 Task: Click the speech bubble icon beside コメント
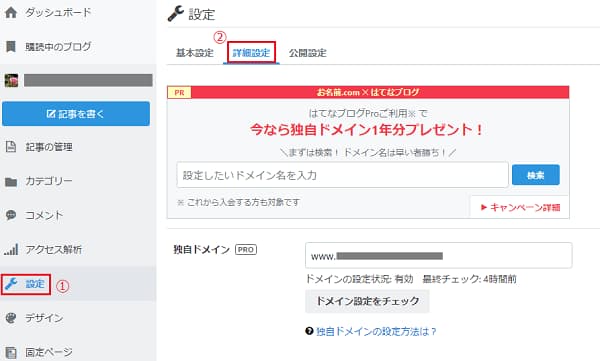pos(11,215)
